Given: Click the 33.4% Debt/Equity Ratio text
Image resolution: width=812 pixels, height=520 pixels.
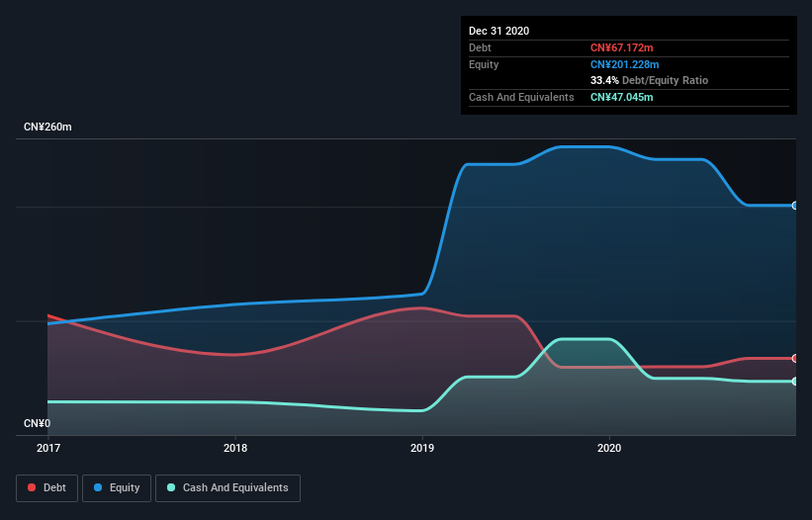Looking at the screenshot, I should click(x=649, y=80).
